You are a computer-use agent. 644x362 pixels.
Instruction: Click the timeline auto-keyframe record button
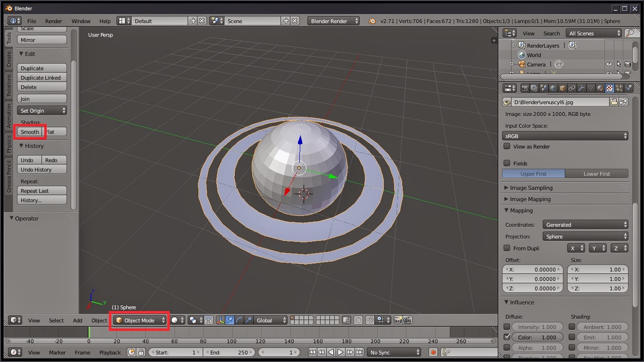433,352
